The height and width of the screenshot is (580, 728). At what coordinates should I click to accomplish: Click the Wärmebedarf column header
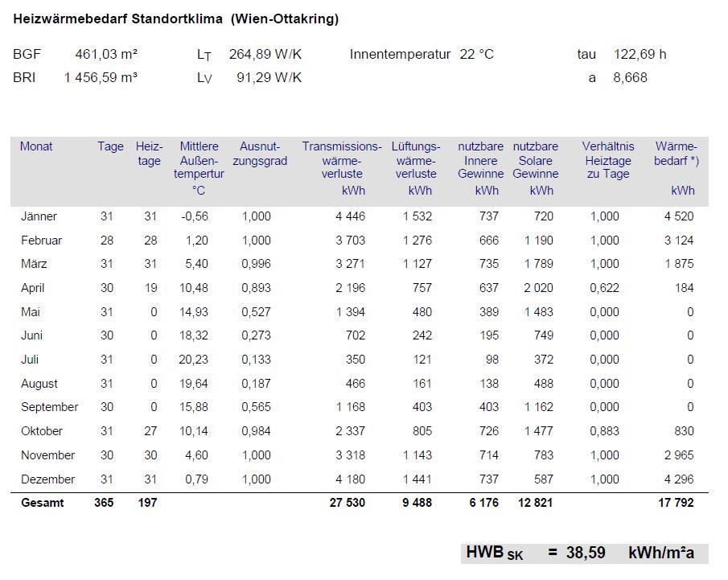[676, 154]
